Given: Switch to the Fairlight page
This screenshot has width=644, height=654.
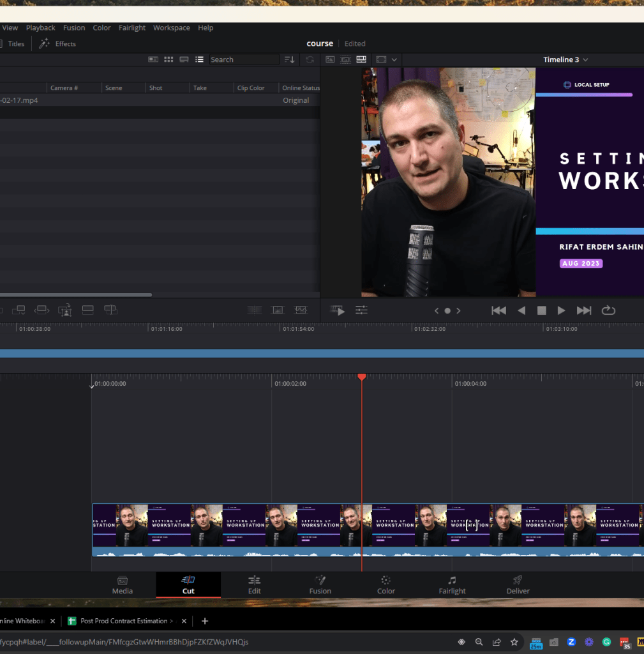Looking at the screenshot, I should [453, 585].
